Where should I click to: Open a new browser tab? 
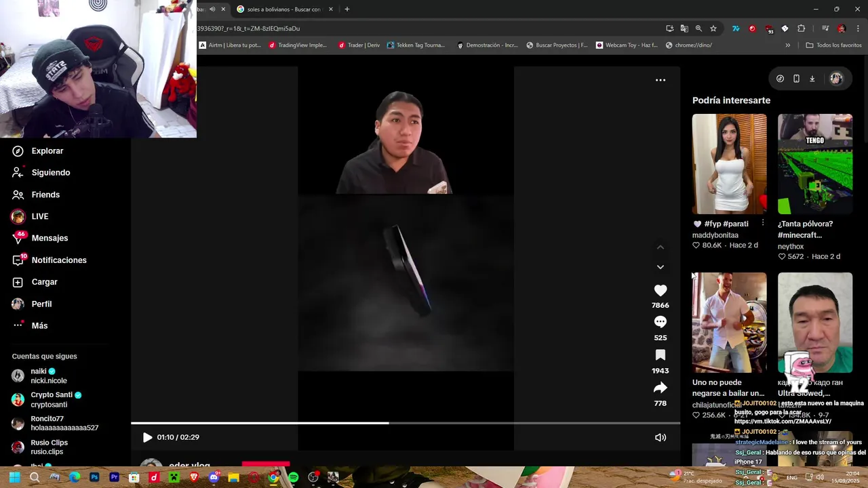(347, 9)
